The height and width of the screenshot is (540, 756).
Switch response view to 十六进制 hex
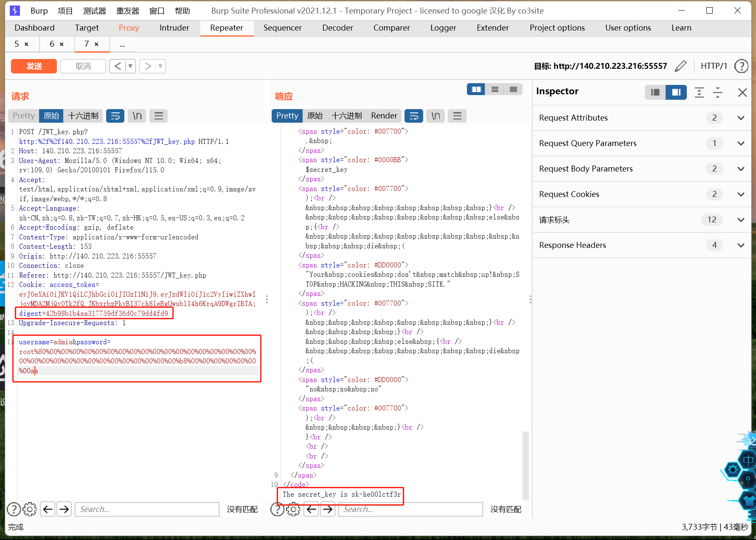coord(346,115)
